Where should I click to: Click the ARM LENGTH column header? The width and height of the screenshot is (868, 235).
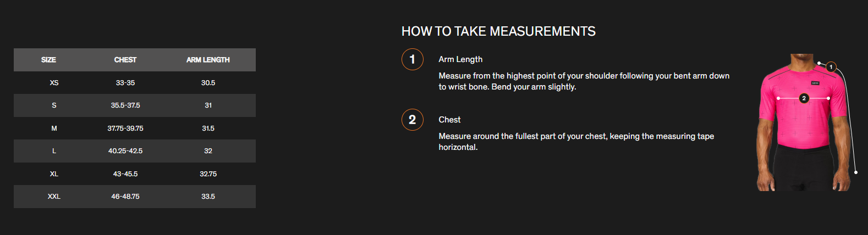208,60
